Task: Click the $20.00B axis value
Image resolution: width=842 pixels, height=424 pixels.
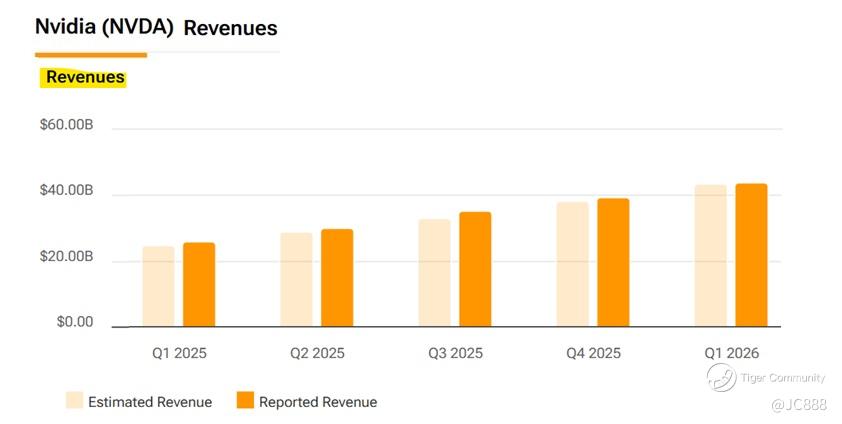Action: point(67,257)
